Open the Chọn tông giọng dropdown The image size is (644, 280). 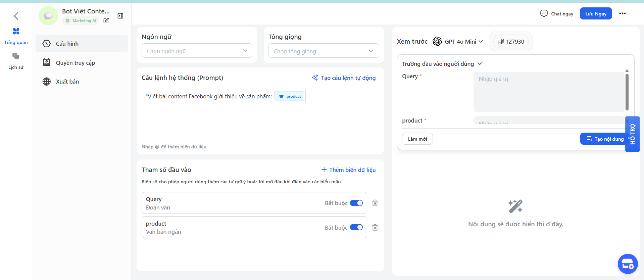pyautogui.click(x=324, y=51)
